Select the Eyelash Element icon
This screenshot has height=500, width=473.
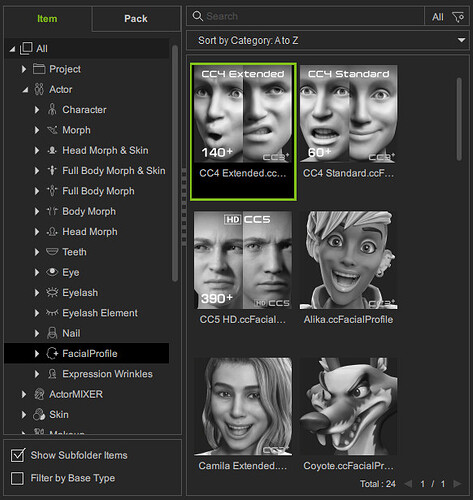(x=52, y=313)
